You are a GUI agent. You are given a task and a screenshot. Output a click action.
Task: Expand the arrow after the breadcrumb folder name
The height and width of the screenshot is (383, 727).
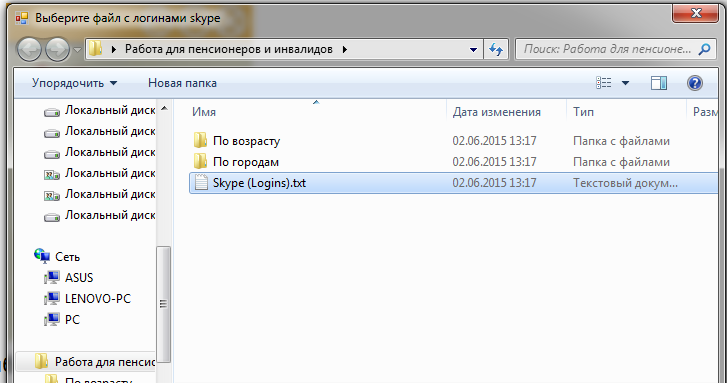coord(344,49)
